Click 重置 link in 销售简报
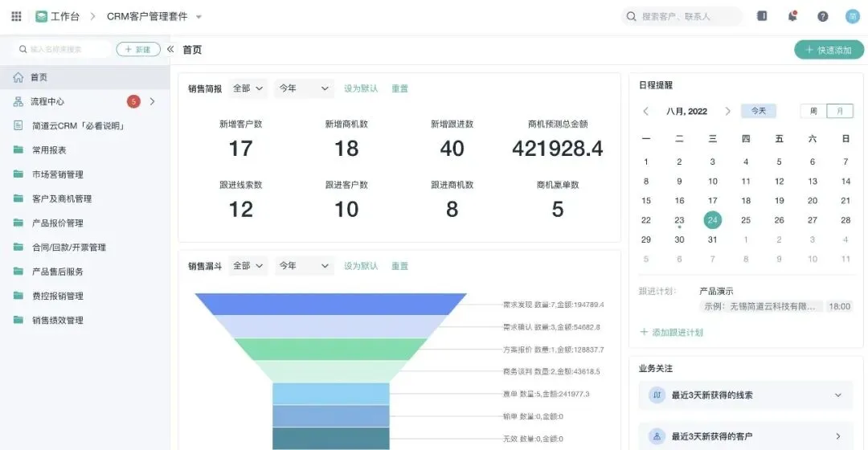This screenshot has width=868, height=450. pyautogui.click(x=399, y=88)
